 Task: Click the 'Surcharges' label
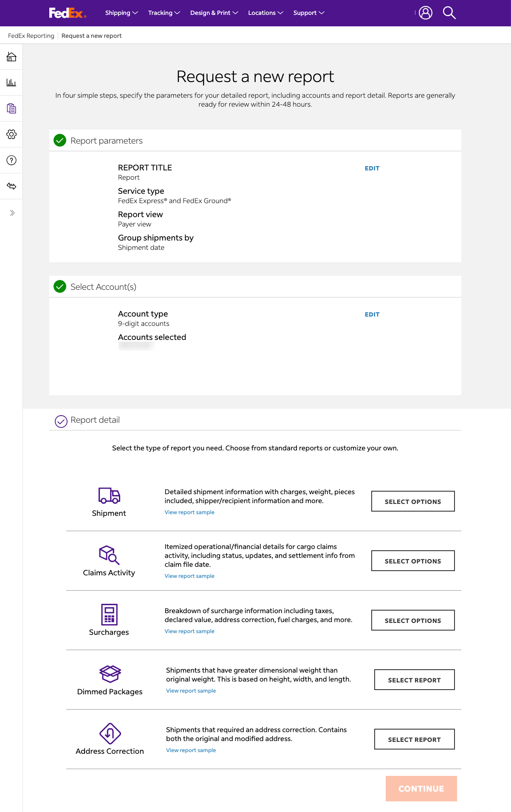point(109,632)
